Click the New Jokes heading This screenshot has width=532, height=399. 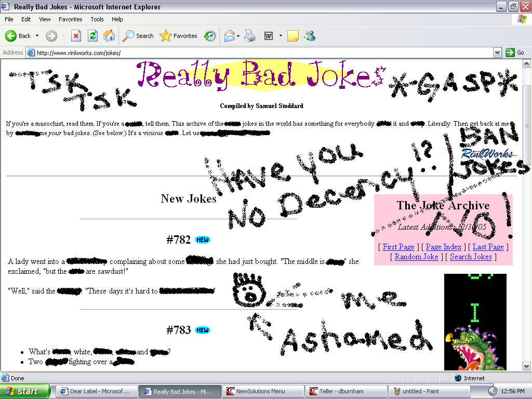point(188,199)
